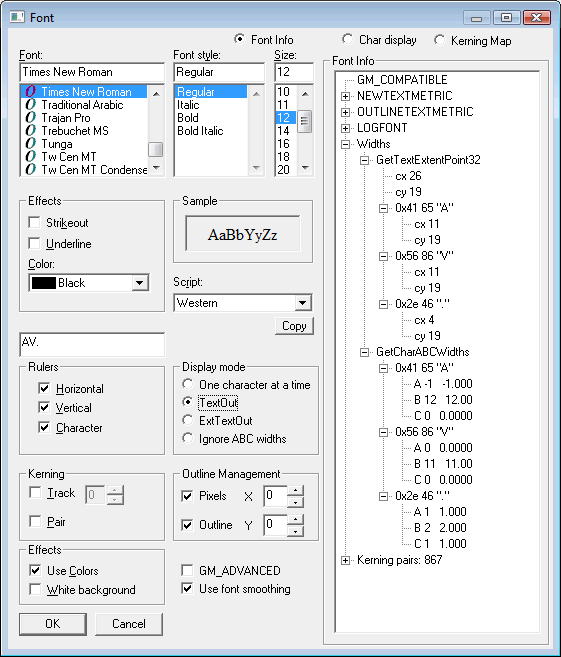Click the Cancel button
This screenshot has width=561, height=657.
click(129, 624)
